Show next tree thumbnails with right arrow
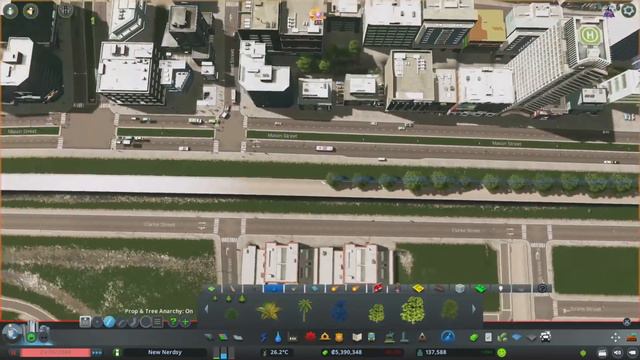Image resolution: width=640 pixels, height=360 pixels. pos(473,309)
